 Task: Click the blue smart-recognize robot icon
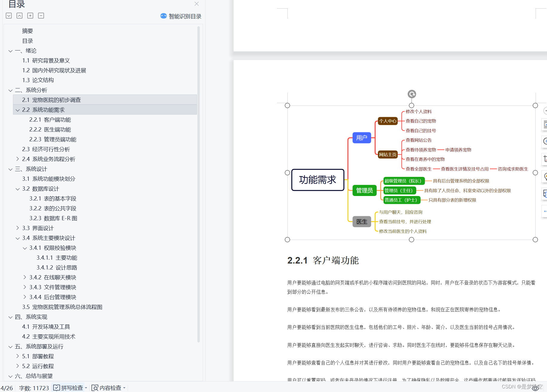click(163, 16)
